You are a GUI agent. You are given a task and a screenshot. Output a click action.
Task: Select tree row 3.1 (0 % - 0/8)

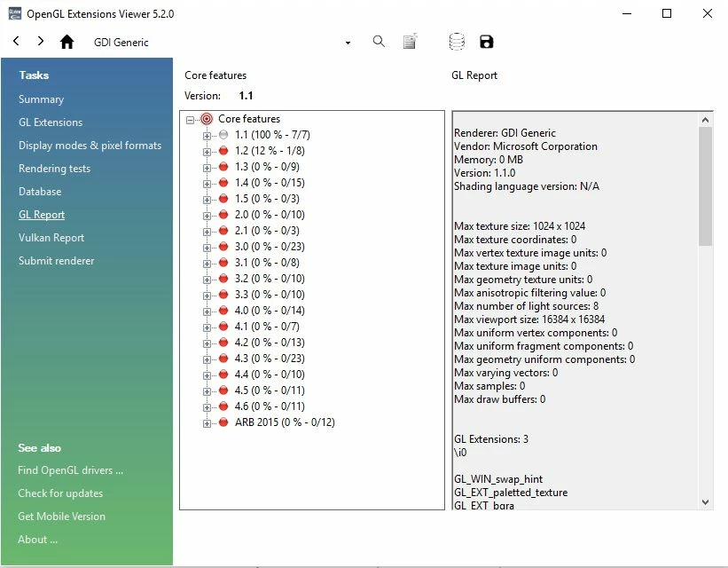pos(267,263)
